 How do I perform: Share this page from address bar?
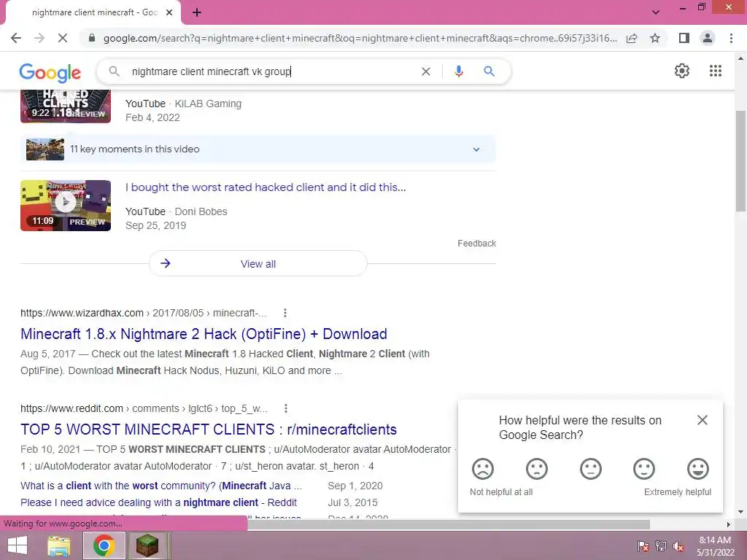[x=632, y=38]
